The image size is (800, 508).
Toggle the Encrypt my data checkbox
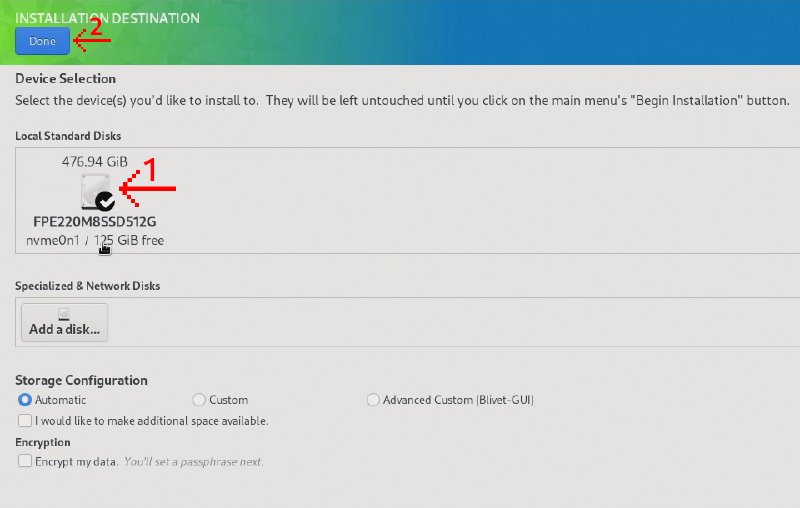pyautogui.click(x=25, y=462)
